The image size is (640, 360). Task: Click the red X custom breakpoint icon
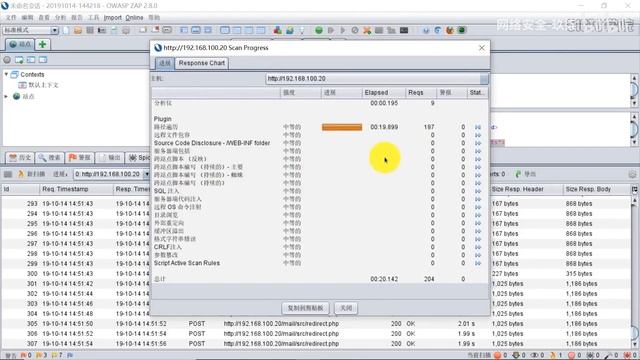pos(367,30)
